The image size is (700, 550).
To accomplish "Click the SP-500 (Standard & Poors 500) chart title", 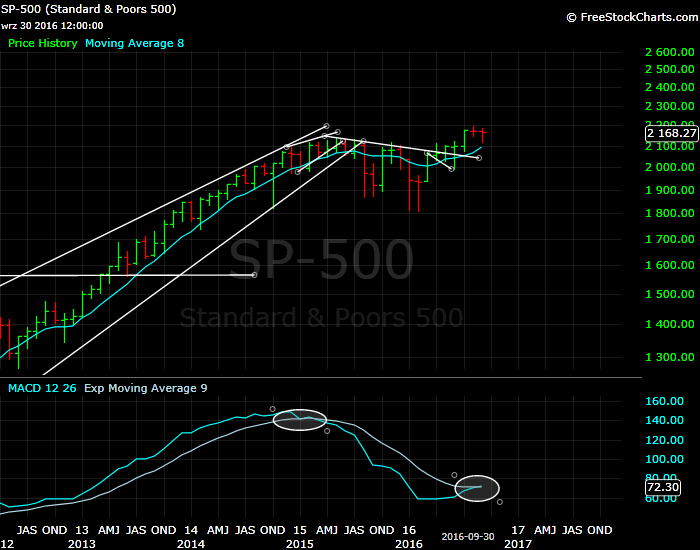I will (88, 9).
